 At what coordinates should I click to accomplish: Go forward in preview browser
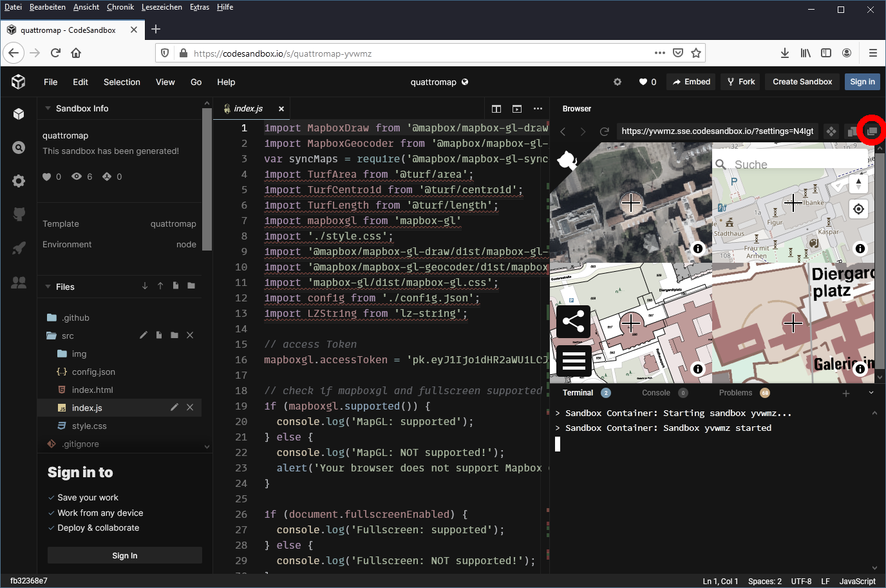point(583,131)
